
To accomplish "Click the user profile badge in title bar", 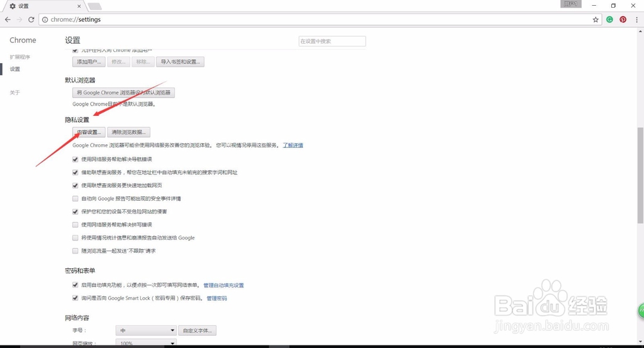I will (x=571, y=4).
